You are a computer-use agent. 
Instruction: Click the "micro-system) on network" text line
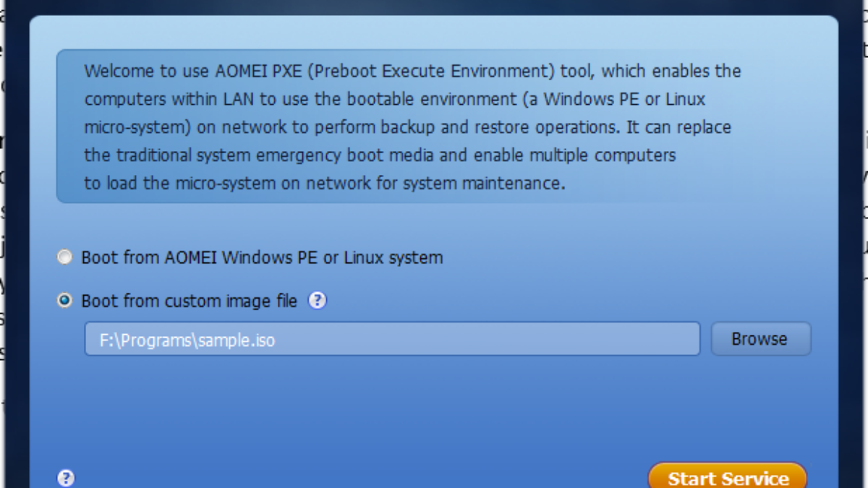pos(407,127)
